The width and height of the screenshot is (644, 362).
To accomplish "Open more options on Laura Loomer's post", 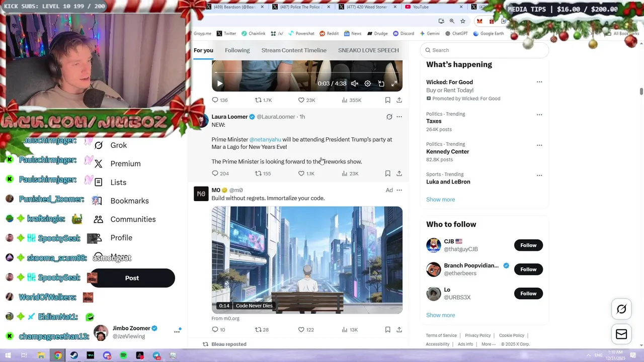I will coord(399,117).
